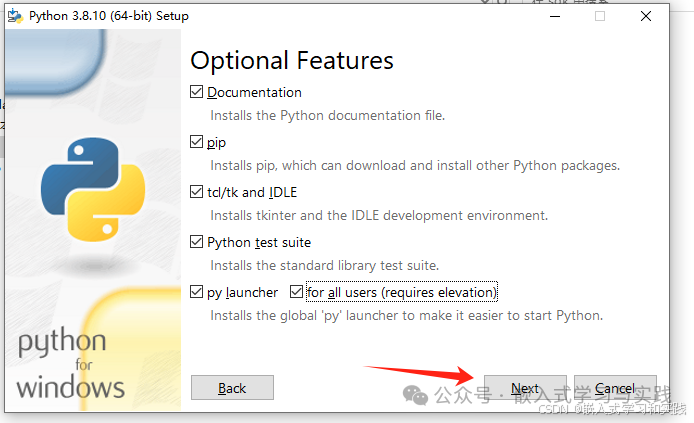Click the Python installer icon in title bar

(17, 16)
